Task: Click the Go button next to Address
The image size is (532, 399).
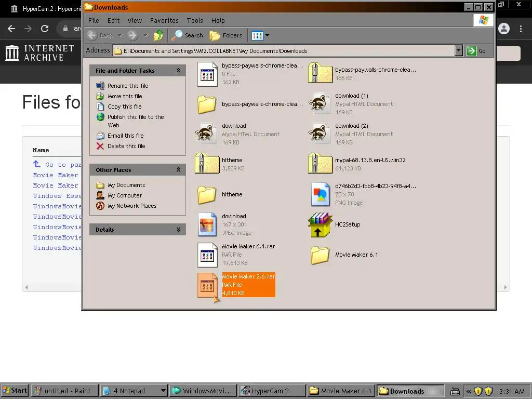Action: click(x=476, y=51)
